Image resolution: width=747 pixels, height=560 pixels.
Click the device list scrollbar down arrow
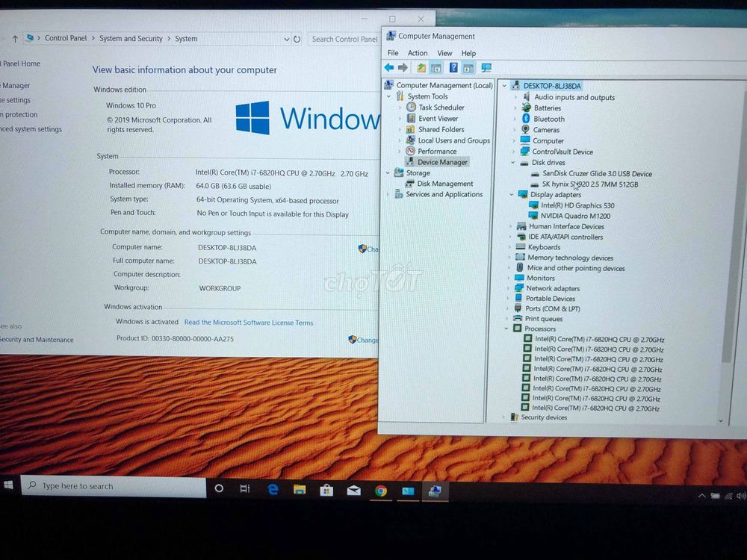coord(720,420)
